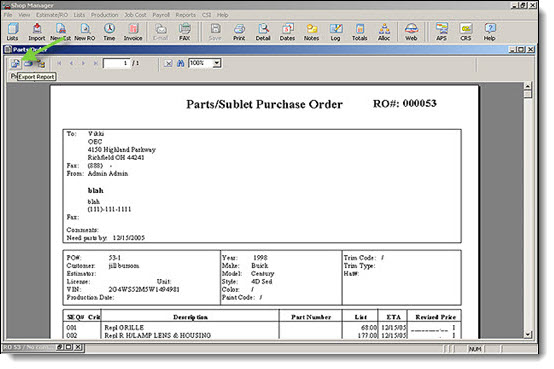The image size is (554, 369).
Task: Click the Print toolbar icon
Action: [239, 31]
